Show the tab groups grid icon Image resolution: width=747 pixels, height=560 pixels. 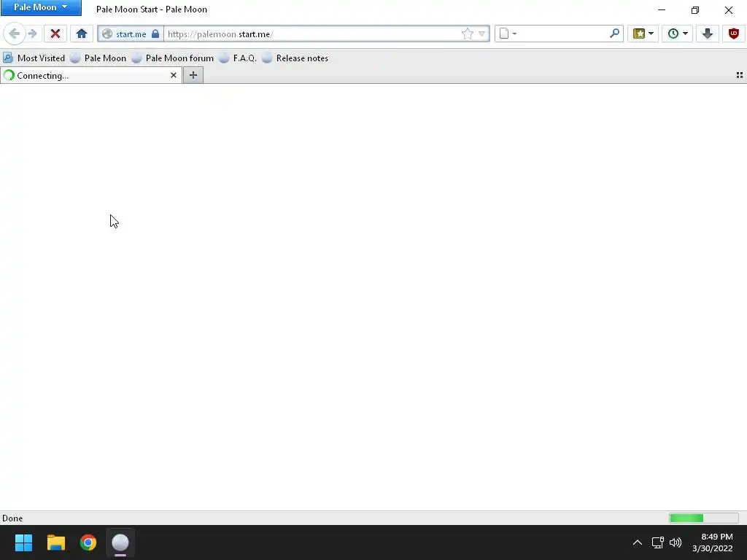click(x=740, y=75)
